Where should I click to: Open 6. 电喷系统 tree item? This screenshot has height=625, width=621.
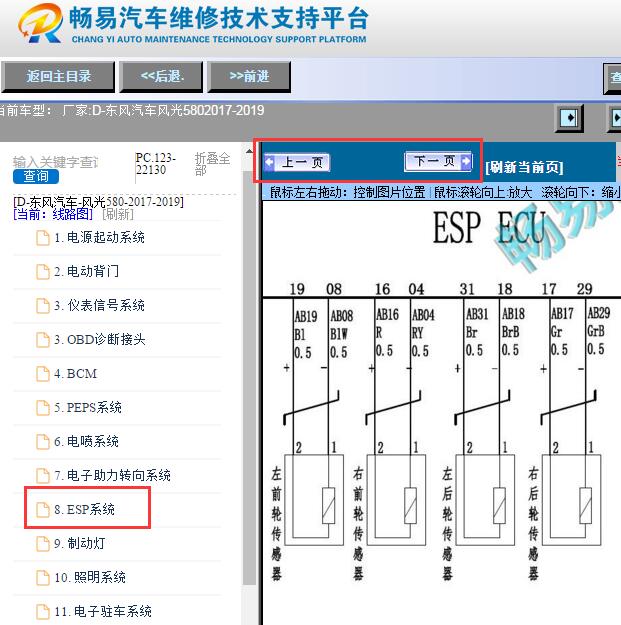[x=86, y=441]
